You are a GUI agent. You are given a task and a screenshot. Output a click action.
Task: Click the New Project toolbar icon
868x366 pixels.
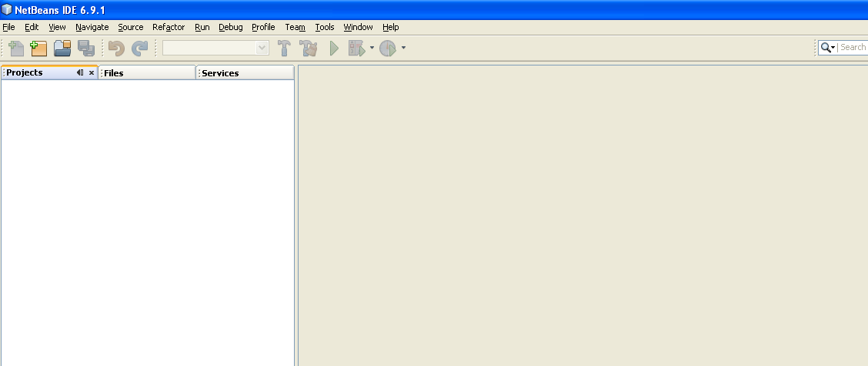pos(38,49)
